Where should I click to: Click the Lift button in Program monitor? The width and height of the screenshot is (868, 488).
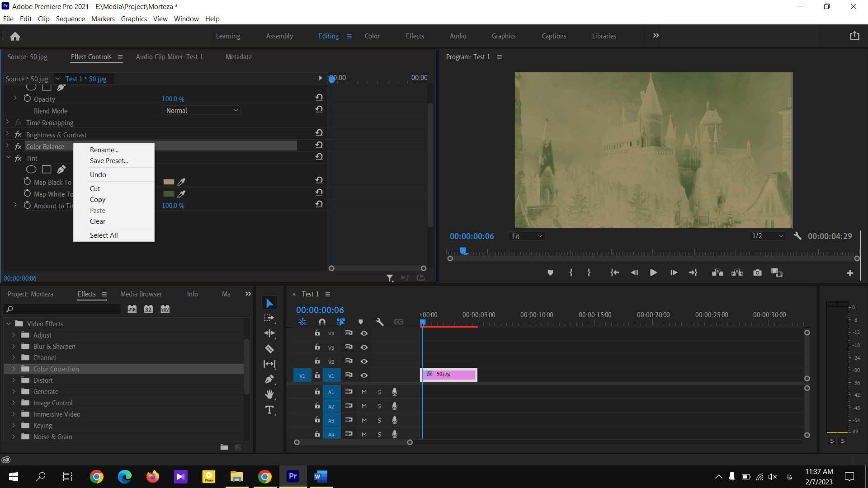tap(717, 273)
